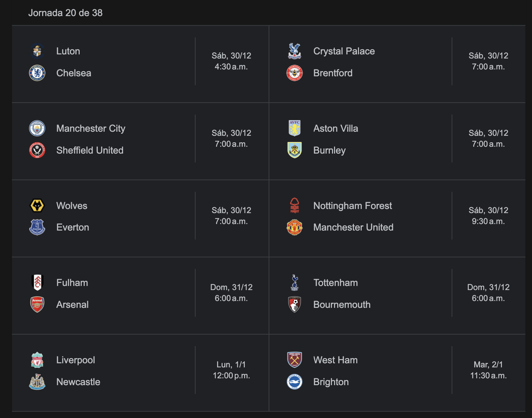Open Crystal Palace team name
The height and width of the screenshot is (418, 532).
pyautogui.click(x=344, y=51)
